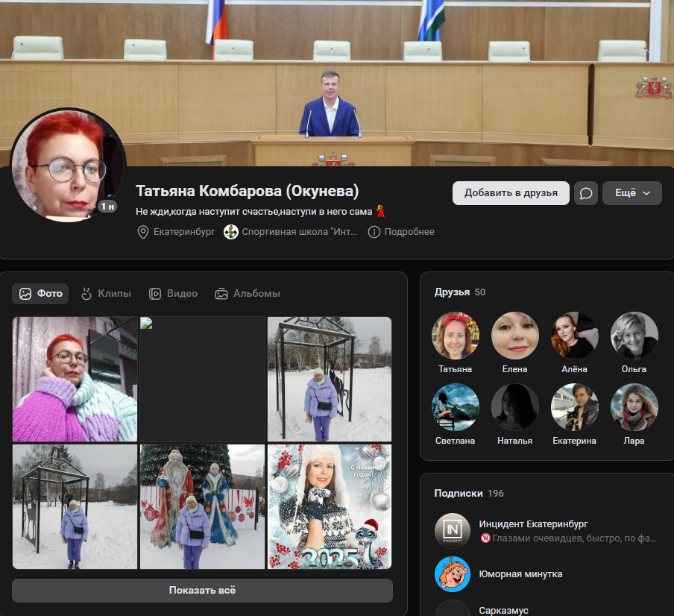The height and width of the screenshot is (616, 674).
Task: Open the Подписки 196 section header
Action: (x=469, y=494)
